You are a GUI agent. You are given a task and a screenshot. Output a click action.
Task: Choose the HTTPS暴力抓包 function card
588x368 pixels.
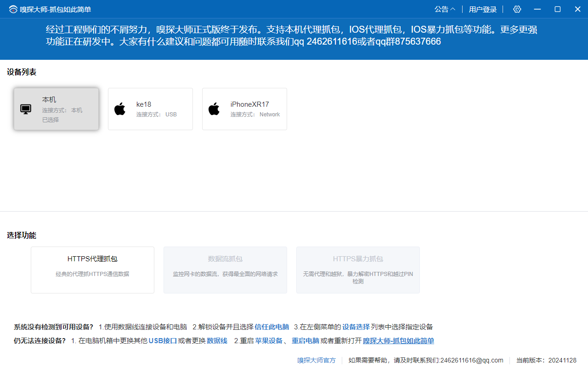pos(358,270)
